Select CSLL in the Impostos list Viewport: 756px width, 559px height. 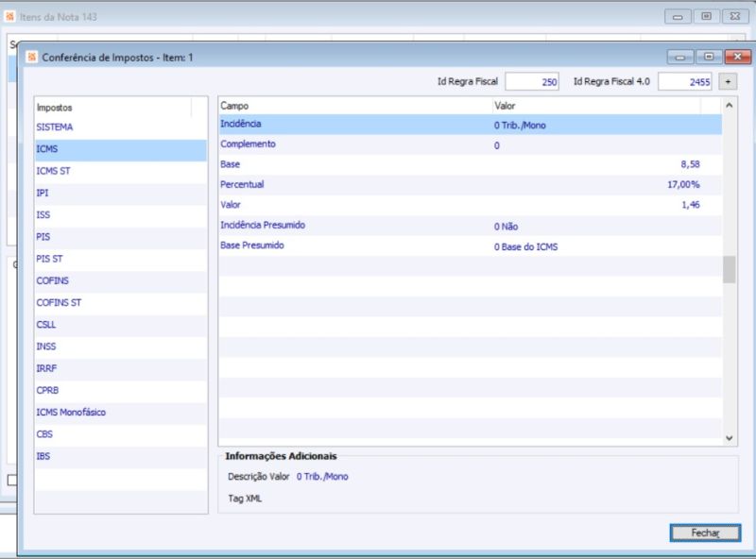[121, 324]
